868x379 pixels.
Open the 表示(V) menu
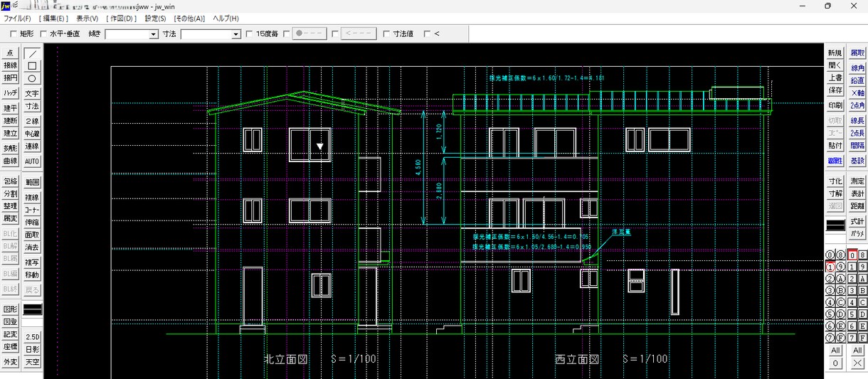[x=88, y=18]
